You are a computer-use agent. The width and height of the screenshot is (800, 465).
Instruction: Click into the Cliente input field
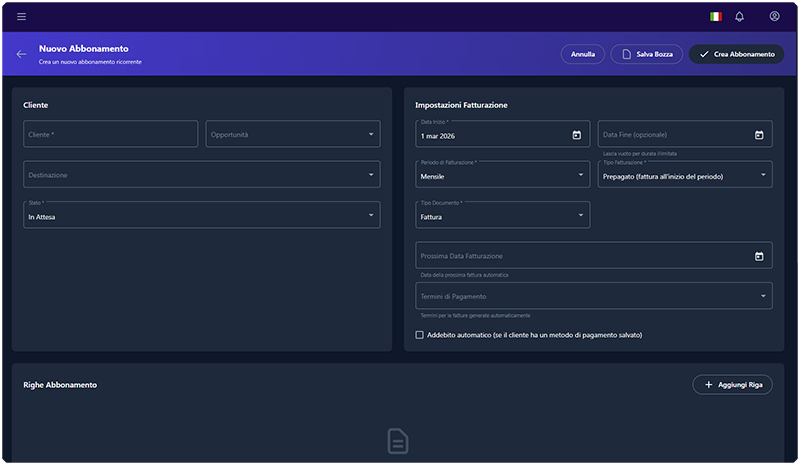(x=110, y=134)
